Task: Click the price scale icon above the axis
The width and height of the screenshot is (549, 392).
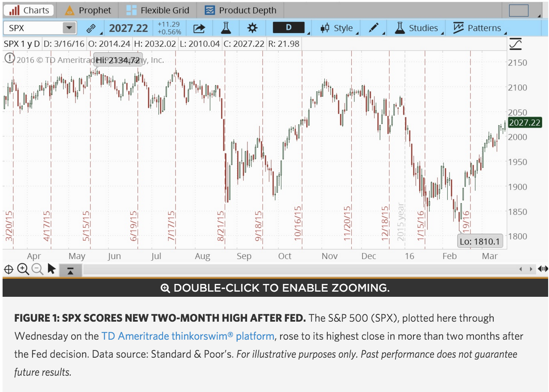Action: coord(516,44)
